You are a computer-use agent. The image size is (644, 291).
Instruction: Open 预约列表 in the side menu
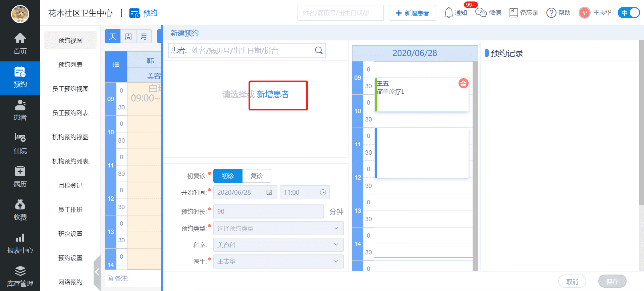(70, 64)
